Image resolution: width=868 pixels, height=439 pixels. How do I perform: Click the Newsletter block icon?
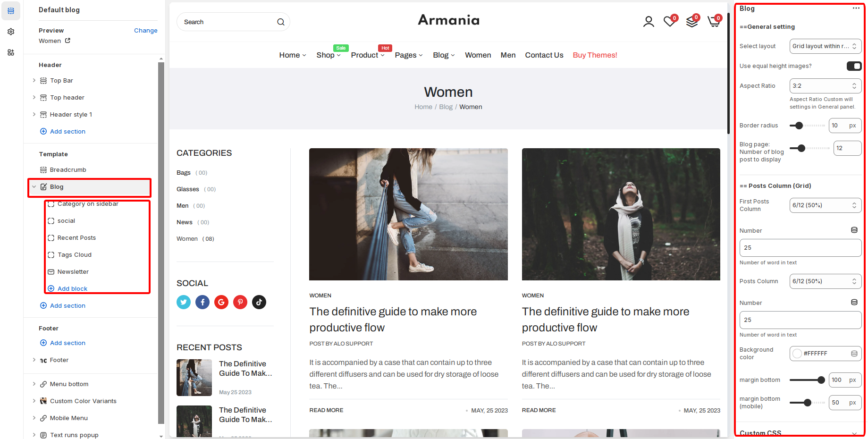[51, 272]
